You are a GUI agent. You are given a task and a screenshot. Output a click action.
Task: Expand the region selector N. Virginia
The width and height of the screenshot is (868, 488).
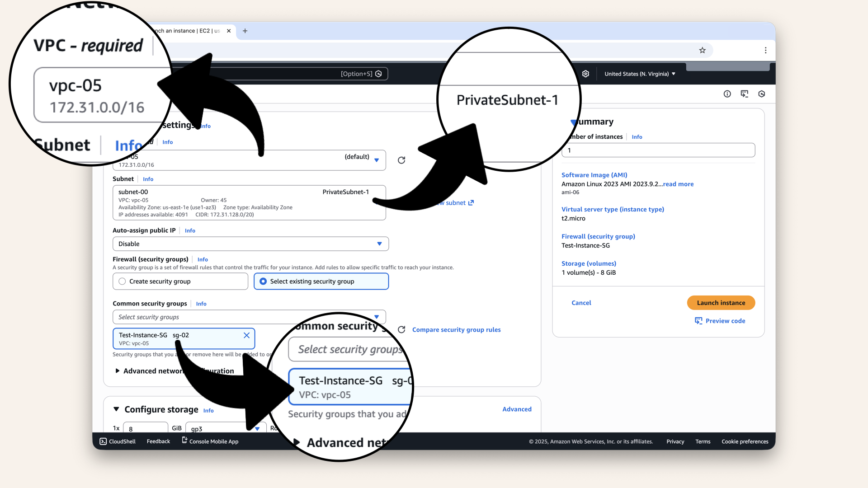[x=639, y=74]
